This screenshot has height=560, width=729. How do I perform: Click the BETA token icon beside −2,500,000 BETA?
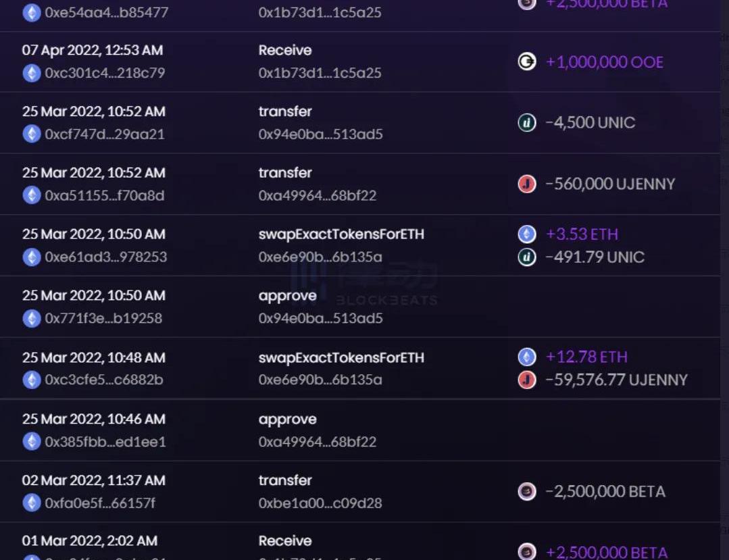pyautogui.click(x=527, y=491)
